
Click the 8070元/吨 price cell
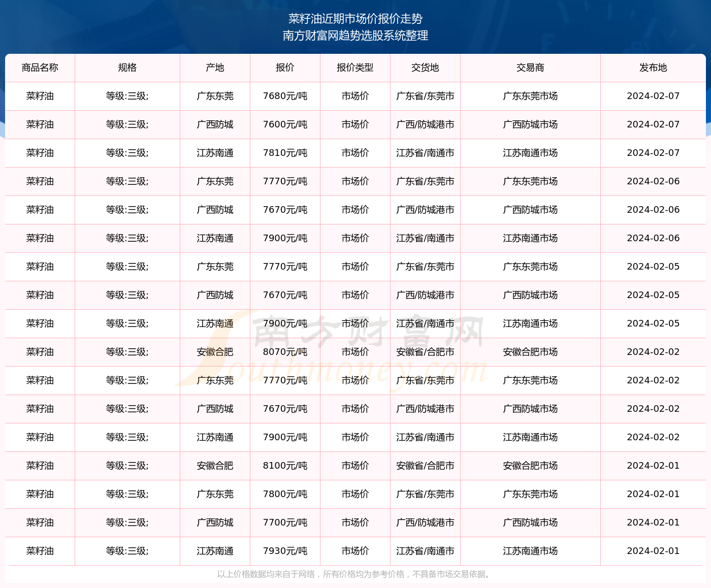click(285, 352)
